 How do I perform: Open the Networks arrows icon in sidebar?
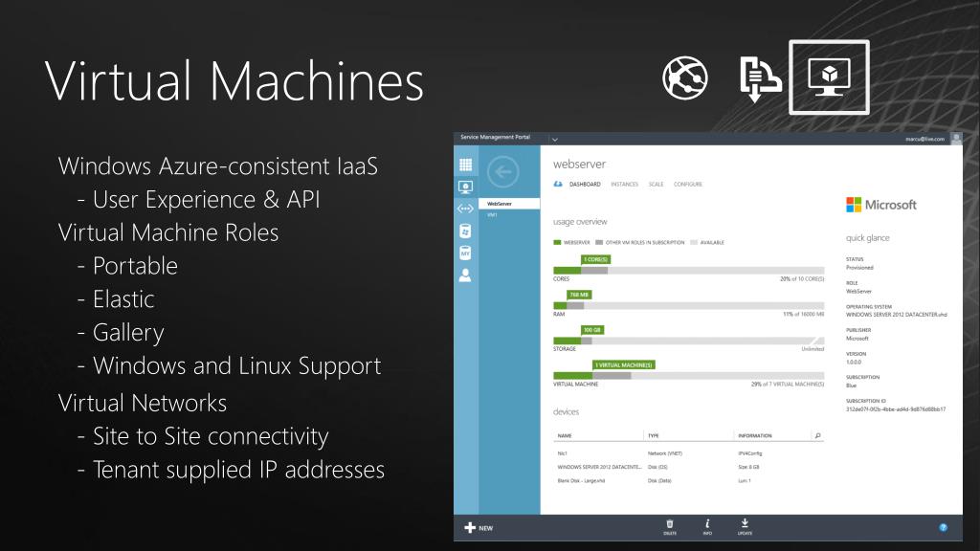point(466,209)
